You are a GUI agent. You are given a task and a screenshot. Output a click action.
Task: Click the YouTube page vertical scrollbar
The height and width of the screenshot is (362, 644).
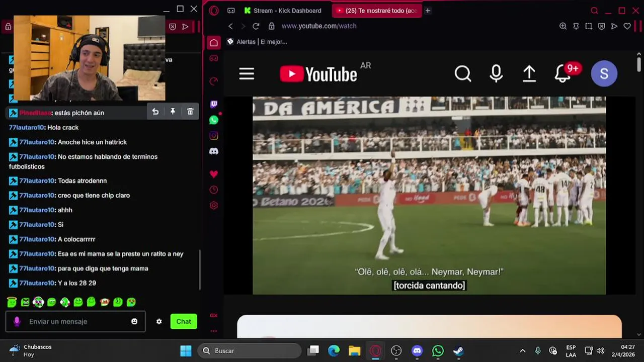tap(639, 65)
